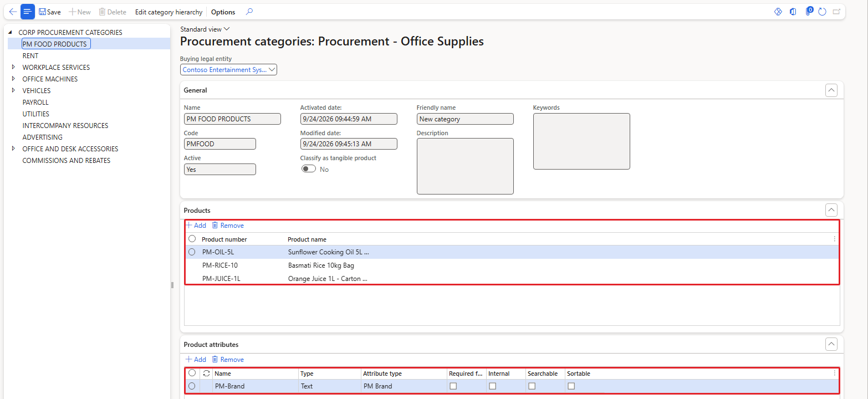
Task: Check the Internal checkbox for PM-Brand
Action: [492, 386]
